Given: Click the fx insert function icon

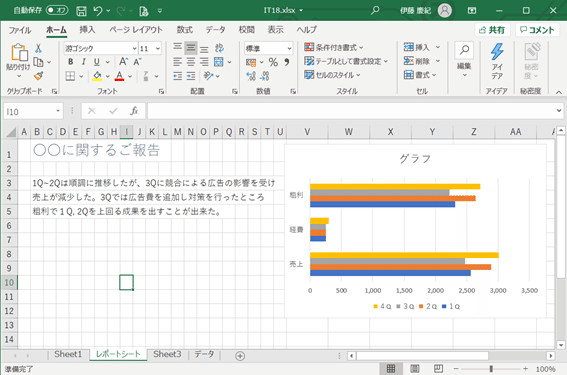Looking at the screenshot, I should click(x=134, y=111).
